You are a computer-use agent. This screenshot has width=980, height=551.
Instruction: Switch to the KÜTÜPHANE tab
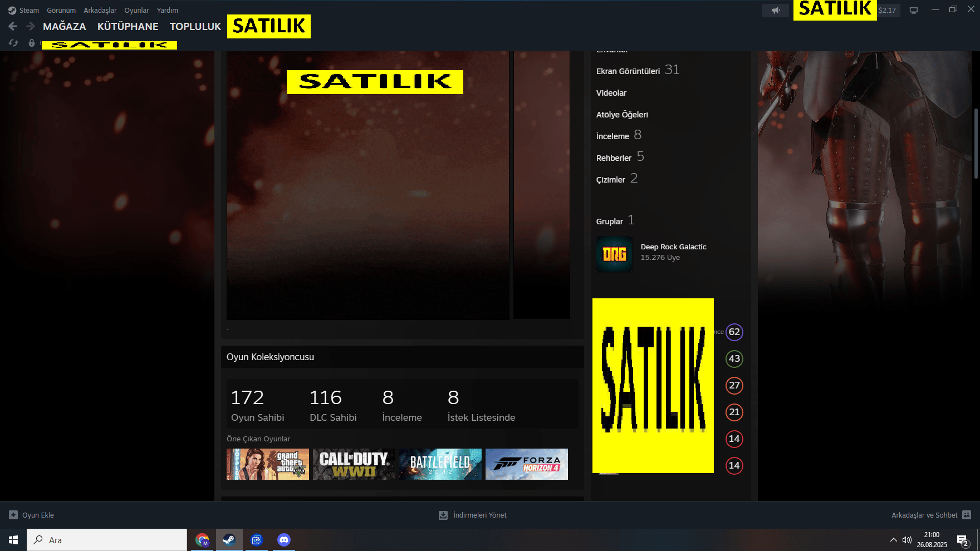click(x=128, y=26)
